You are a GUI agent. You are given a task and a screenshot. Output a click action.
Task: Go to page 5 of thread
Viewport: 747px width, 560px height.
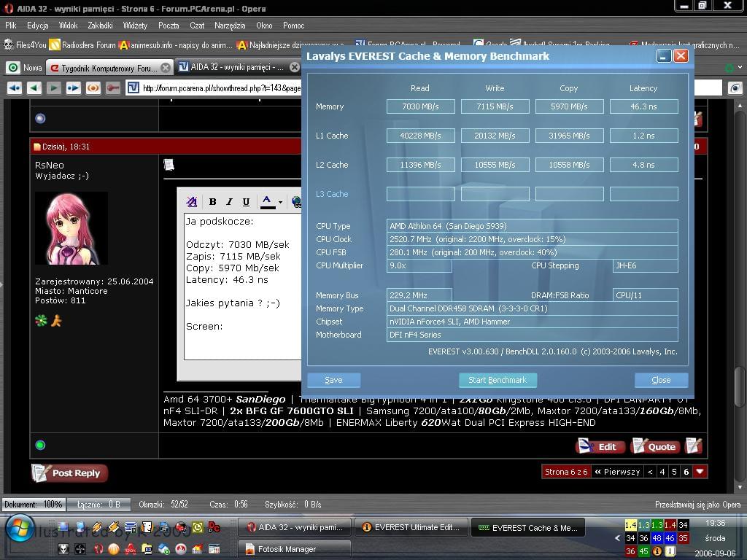(x=674, y=472)
